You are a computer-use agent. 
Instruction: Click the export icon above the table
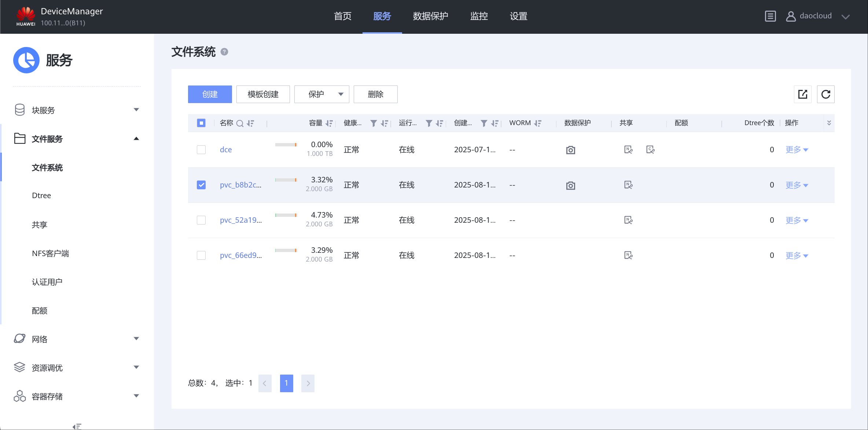pos(802,94)
